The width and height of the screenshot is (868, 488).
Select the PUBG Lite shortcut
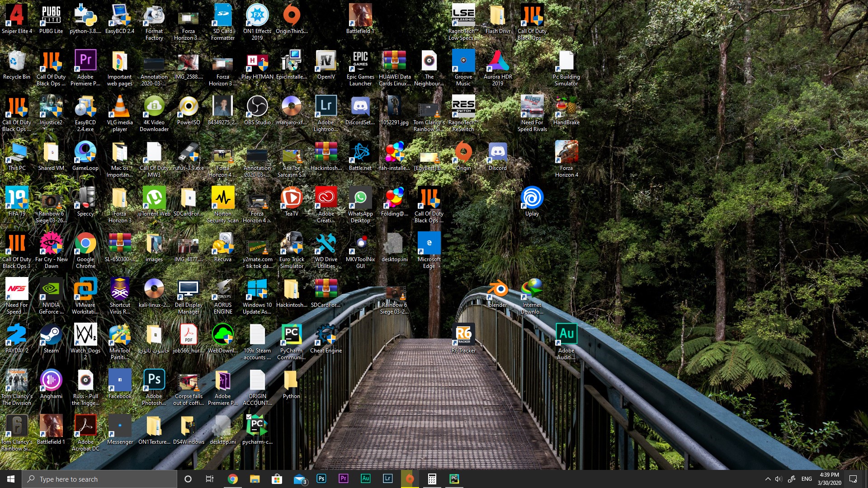pos(51,19)
